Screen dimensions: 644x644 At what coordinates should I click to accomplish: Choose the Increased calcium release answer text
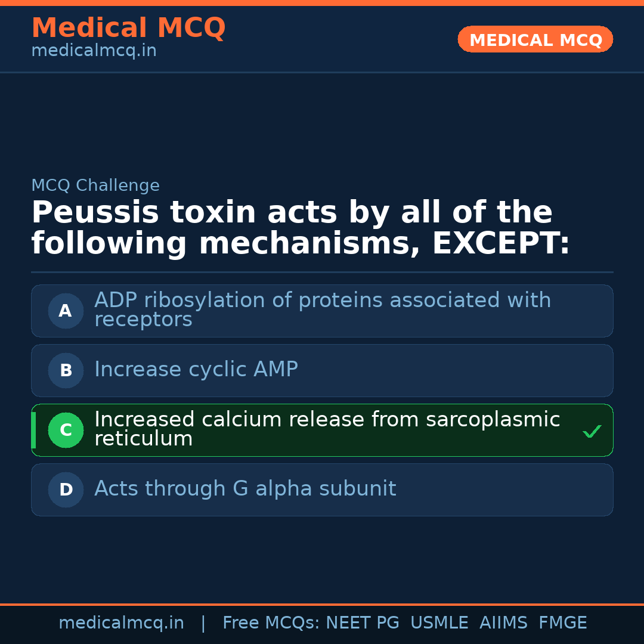point(327,429)
